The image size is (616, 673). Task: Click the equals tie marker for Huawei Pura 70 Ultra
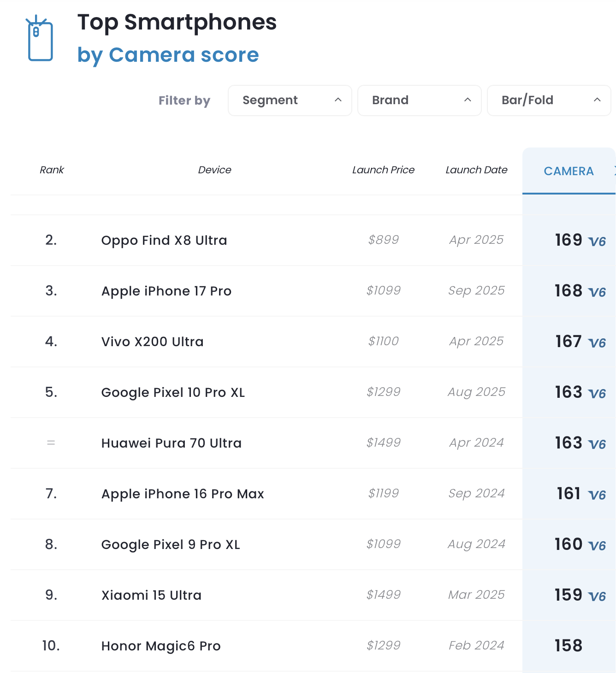pos(51,443)
